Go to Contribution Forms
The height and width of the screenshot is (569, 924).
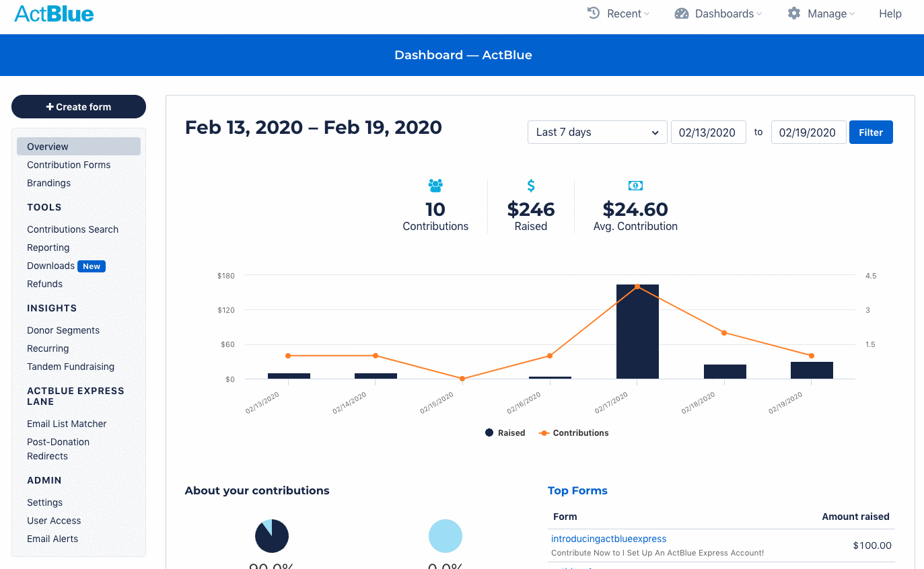coord(69,165)
